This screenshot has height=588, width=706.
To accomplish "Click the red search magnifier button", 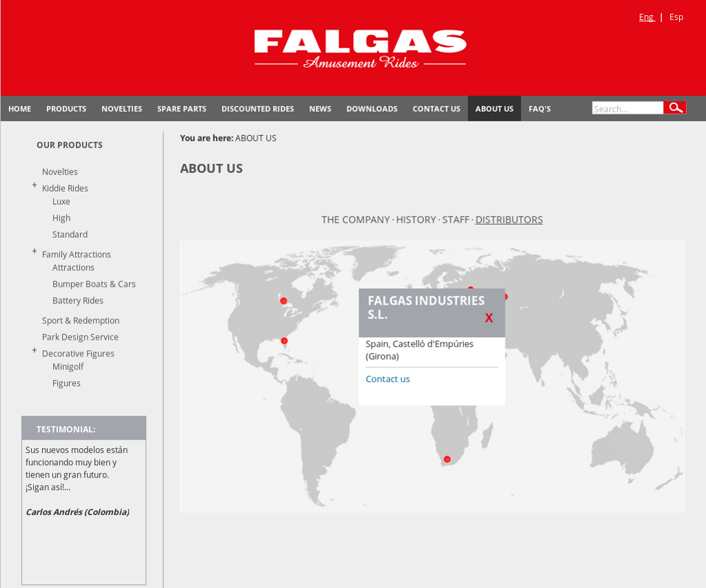I will [x=675, y=108].
